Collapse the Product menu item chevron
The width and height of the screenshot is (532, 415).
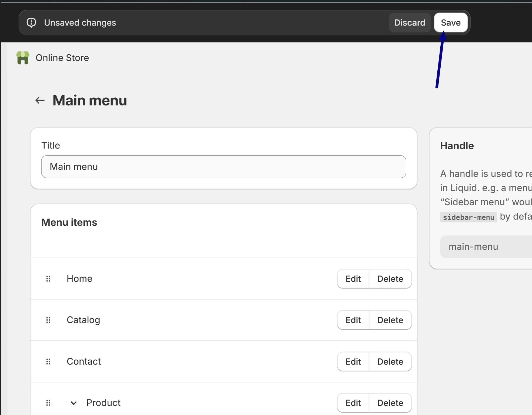[74, 403]
